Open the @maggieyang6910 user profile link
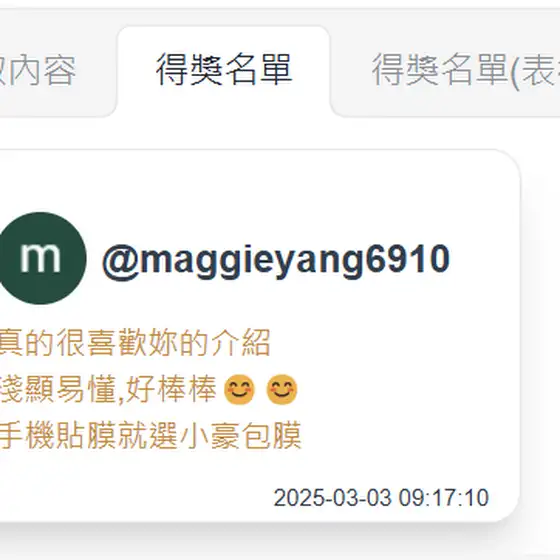 tap(276, 259)
